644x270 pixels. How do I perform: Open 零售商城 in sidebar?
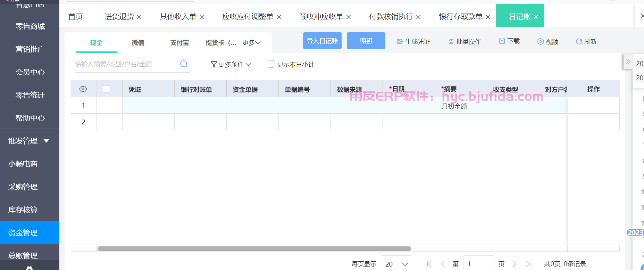(x=30, y=26)
